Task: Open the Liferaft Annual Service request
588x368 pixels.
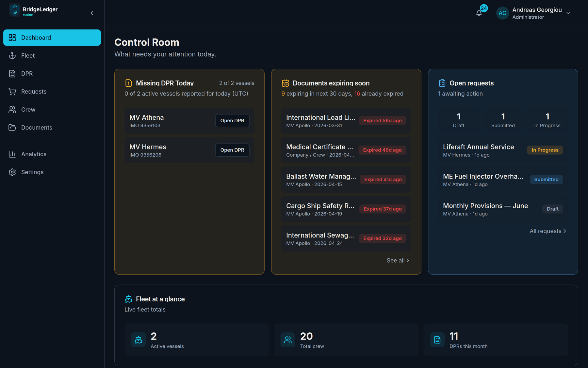Action: [503, 150]
